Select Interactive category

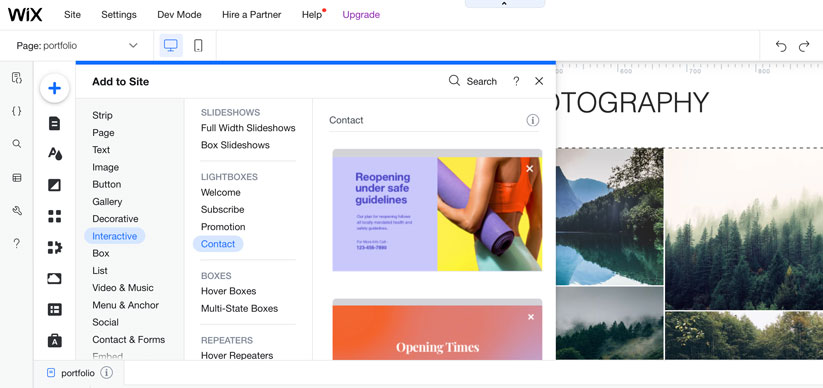[x=114, y=236]
